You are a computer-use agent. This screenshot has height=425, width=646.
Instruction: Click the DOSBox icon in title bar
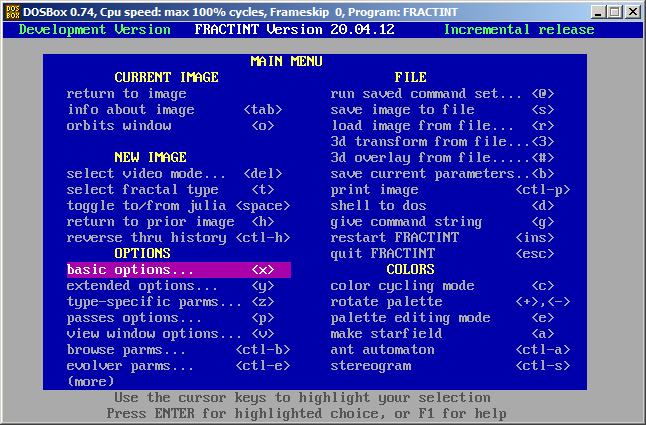click(13, 12)
